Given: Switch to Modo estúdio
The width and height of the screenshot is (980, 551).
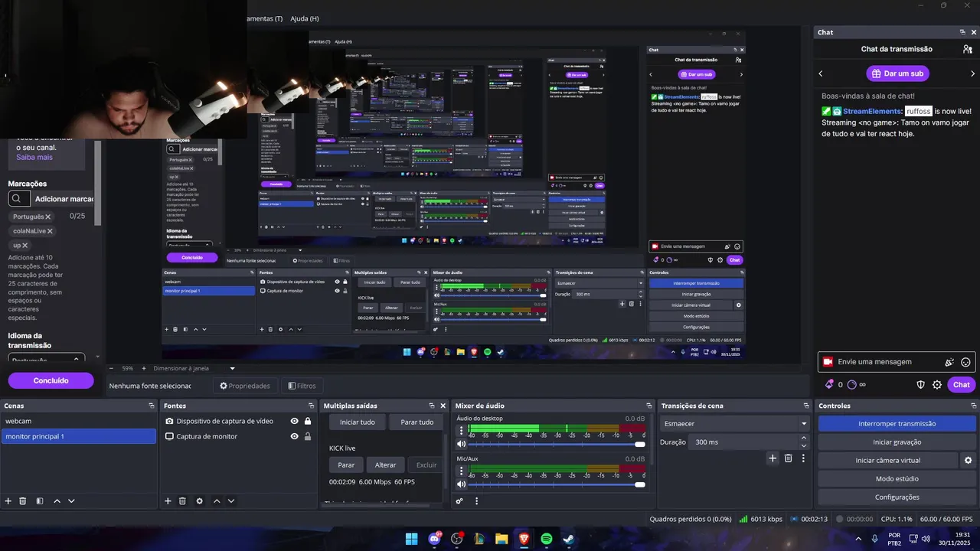Looking at the screenshot, I should click(897, 479).
